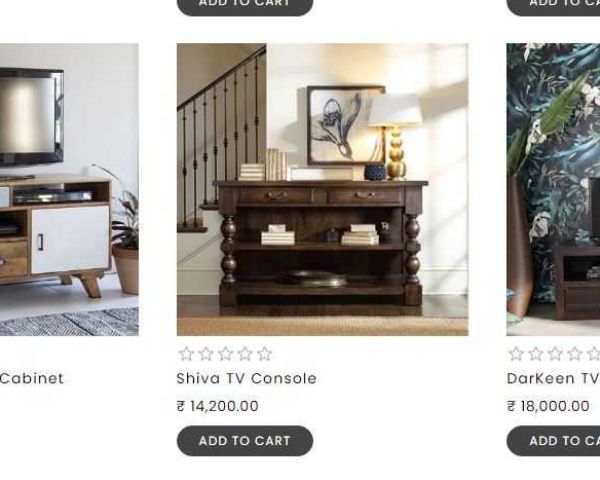Open the Cabinet product title link
Image resolution: width=600 pixels, height=480 pixels.
(x=32, y=379)
